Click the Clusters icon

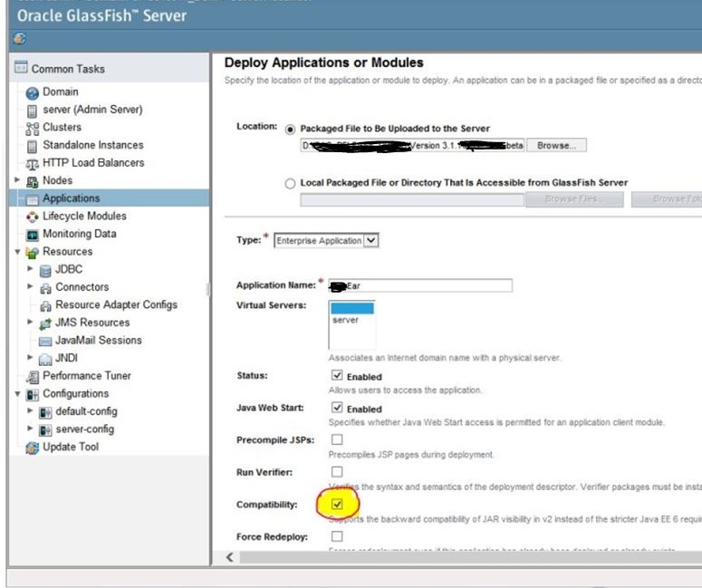tap(33, 129)
